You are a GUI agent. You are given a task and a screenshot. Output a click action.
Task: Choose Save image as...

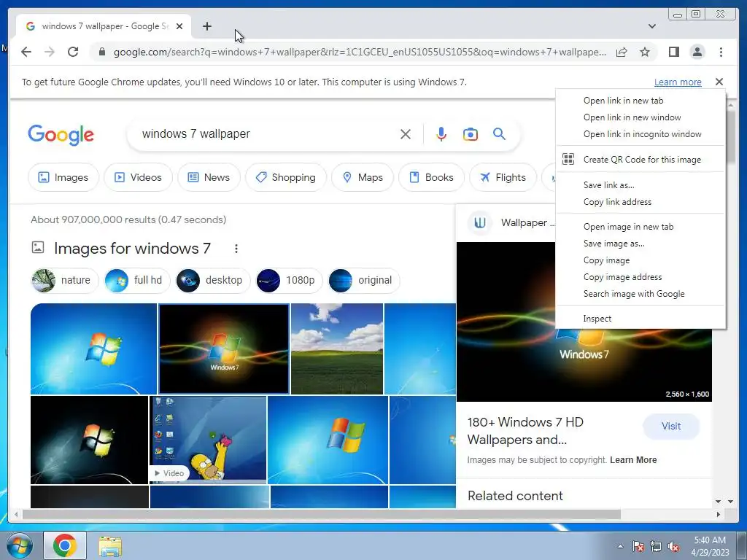tap(640, 244)
